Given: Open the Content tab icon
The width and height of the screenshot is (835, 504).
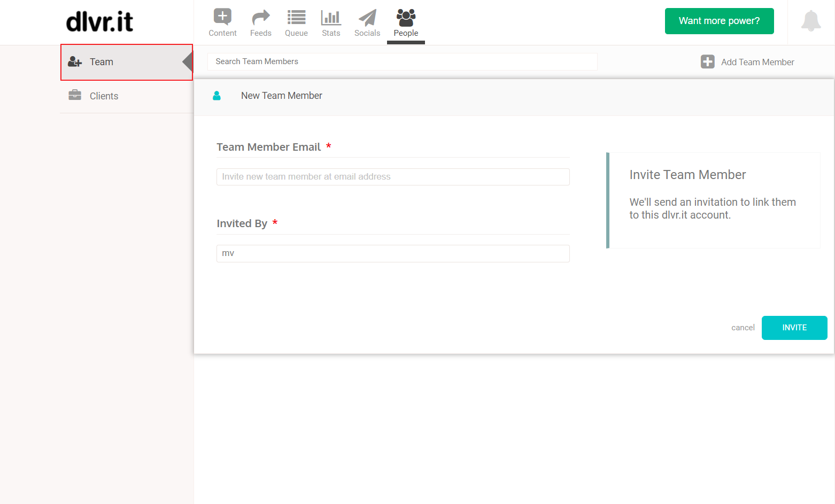Looking at the screenshot, I should pyautogui.click(x=222, y=17).
